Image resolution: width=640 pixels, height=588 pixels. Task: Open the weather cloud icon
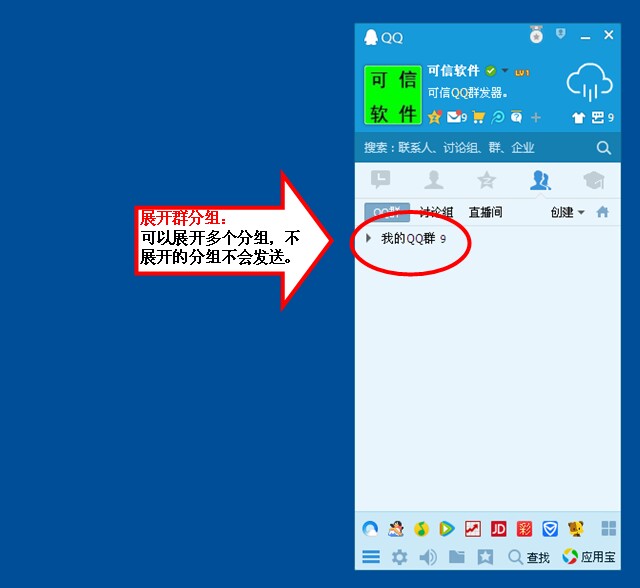[589, 81]
